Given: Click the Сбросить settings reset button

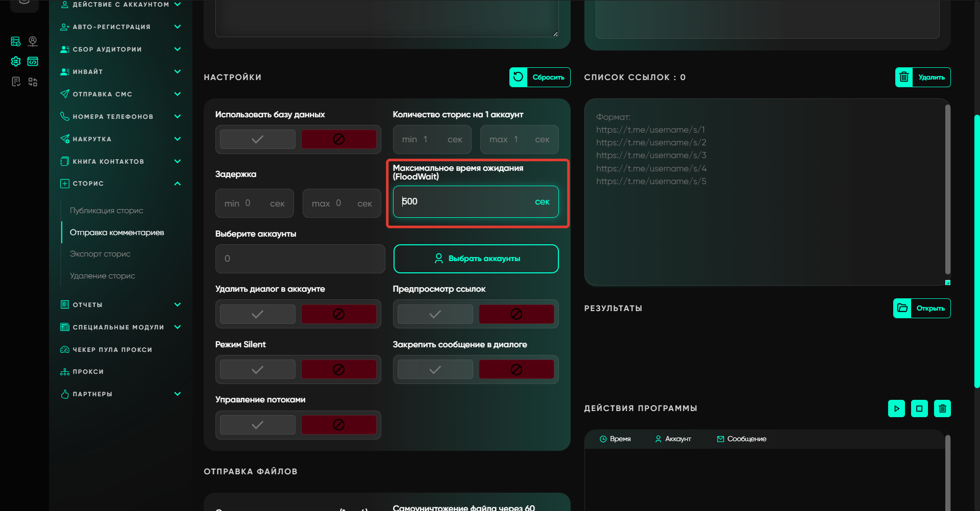Looking at the screenshot, I should point(540,78).
